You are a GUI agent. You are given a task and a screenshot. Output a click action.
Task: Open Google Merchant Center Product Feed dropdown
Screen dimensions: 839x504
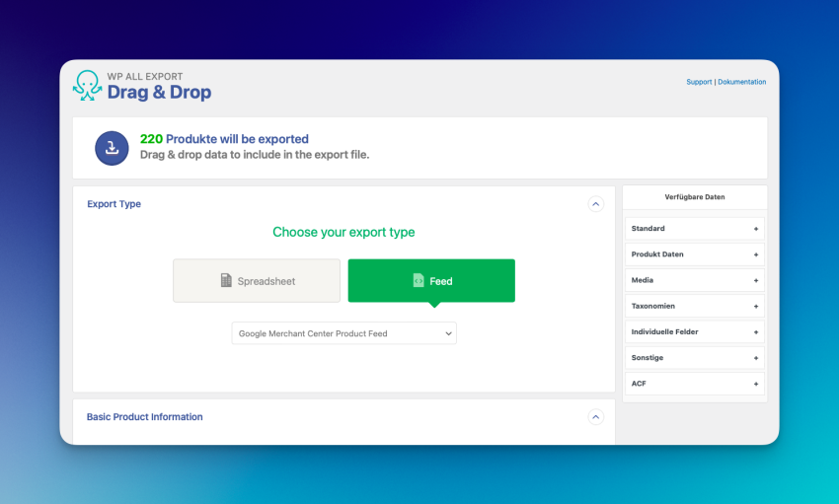343,333
